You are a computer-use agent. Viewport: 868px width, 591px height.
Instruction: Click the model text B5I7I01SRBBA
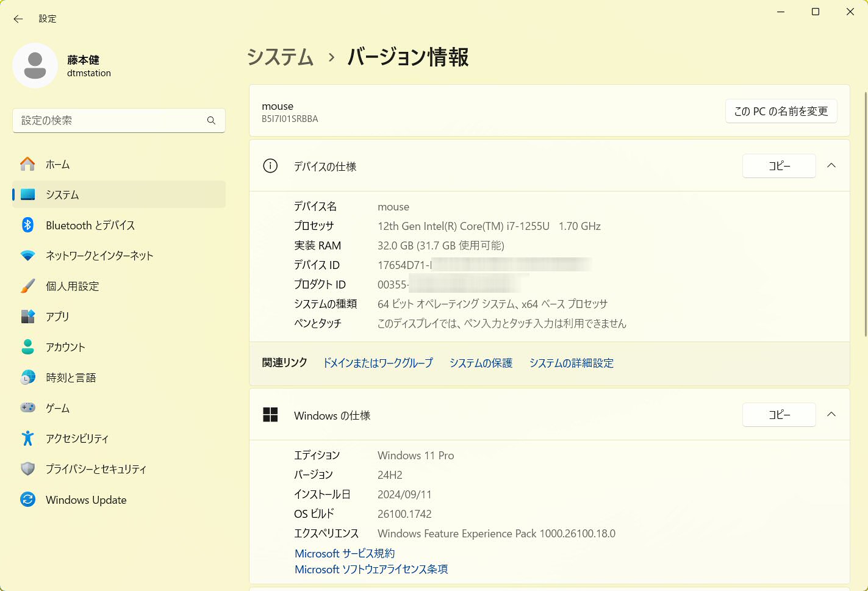coord(290,119)
